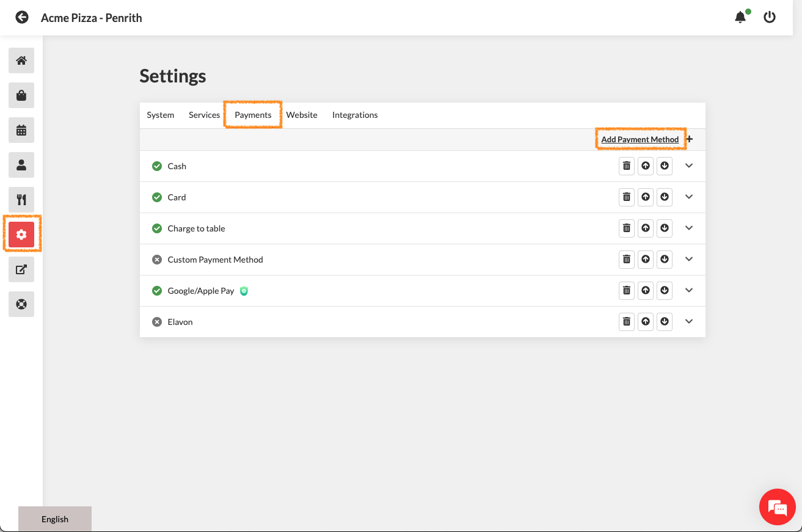
Task: Expand the Card payment method details
Action: pos(689,197)
